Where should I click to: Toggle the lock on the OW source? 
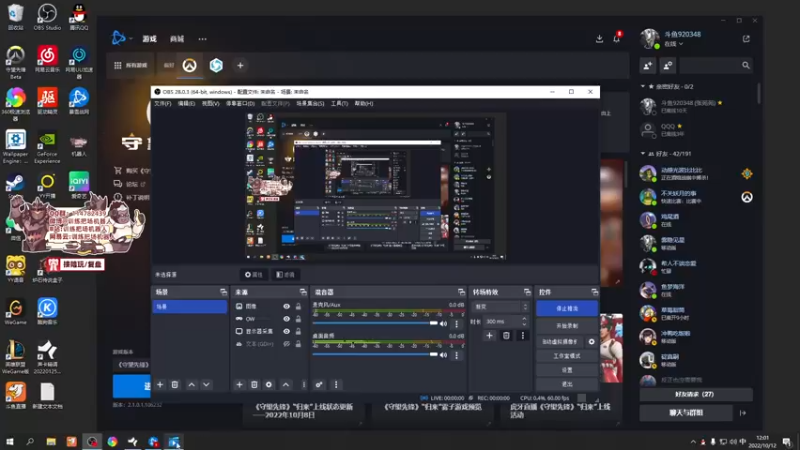click(x=298, y=319)
